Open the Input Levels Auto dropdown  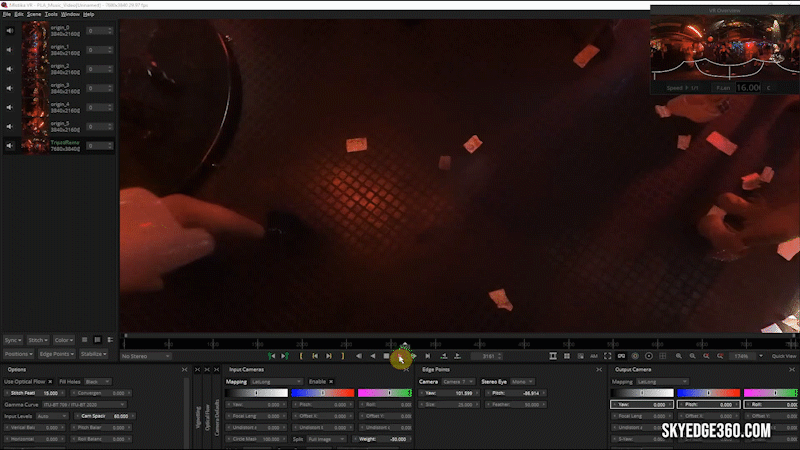click(51, 416)
